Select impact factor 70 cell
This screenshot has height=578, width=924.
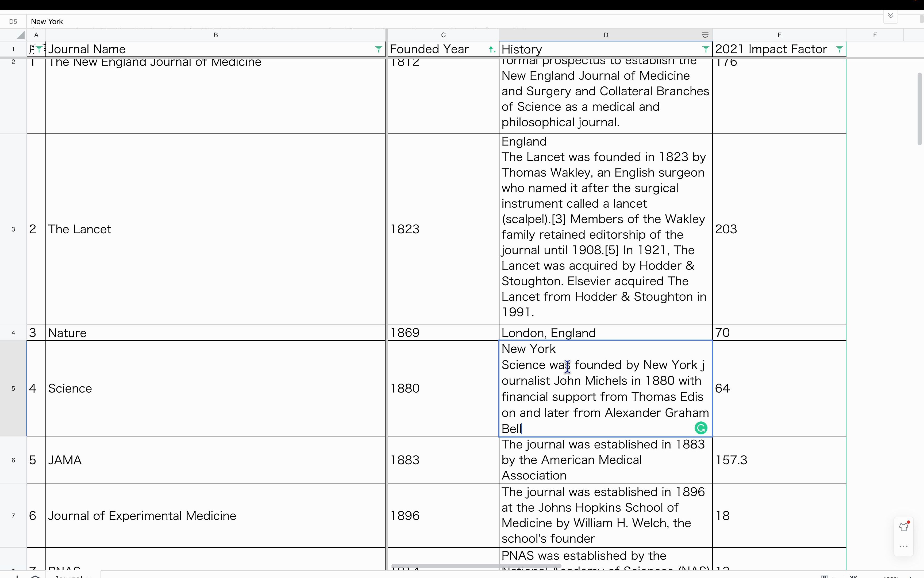point(779,333)
